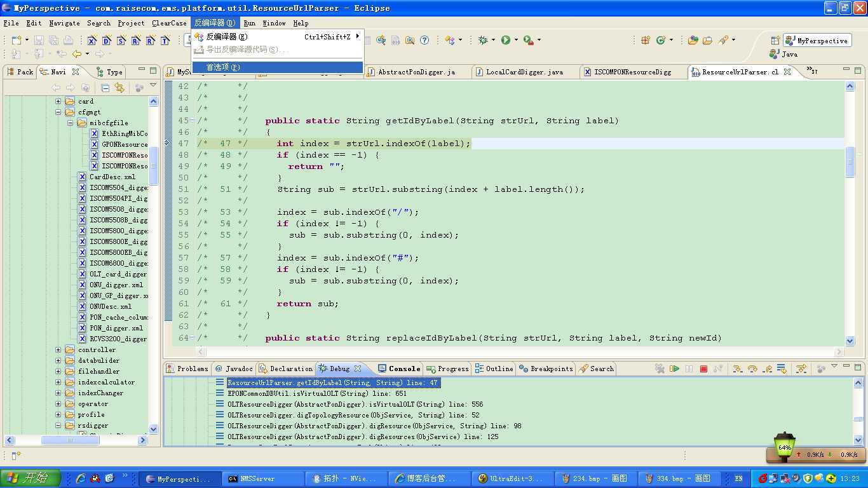Expand the indexcalculator folder
This screenshot has width=868, height=488.
coord(58,382)
